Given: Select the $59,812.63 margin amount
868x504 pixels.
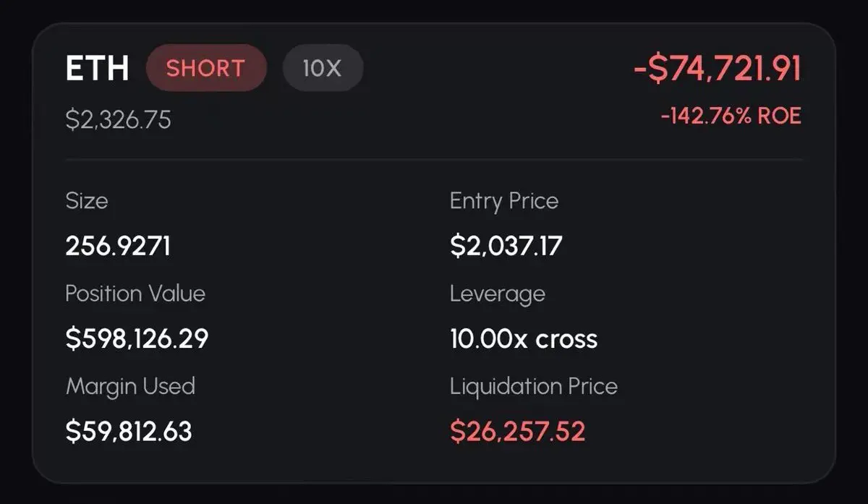Looking at the screenshot, I should (x=129, y=432).
